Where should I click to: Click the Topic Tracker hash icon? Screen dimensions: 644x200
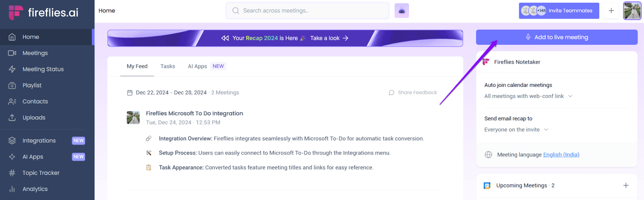12,173
